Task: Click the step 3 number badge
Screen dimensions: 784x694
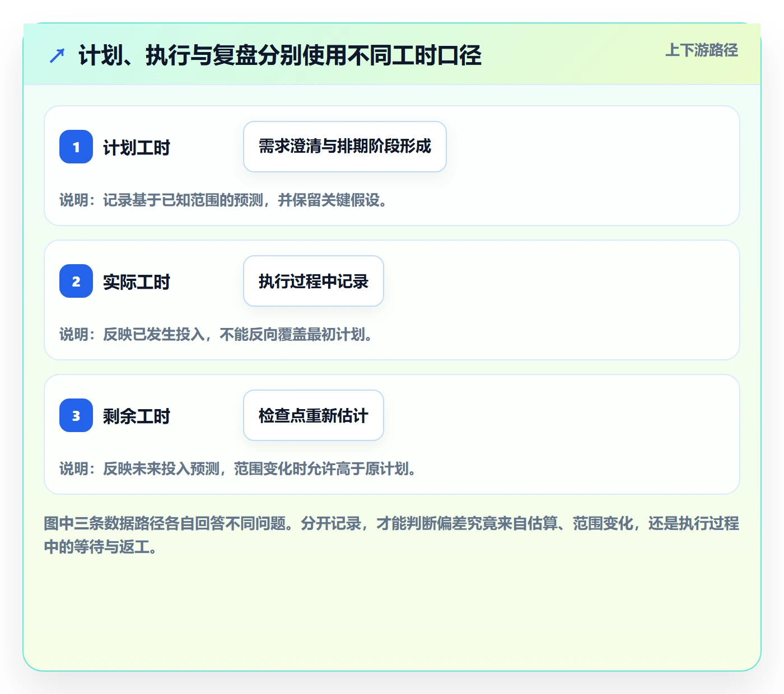Action: pyautogui.click(x=76, y=415)
